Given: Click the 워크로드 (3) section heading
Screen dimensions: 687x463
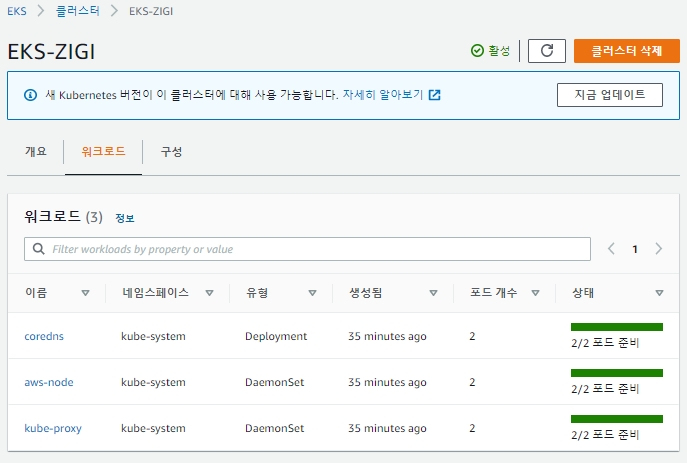Looking at the screenshot, I should click(x=64, y=217).
